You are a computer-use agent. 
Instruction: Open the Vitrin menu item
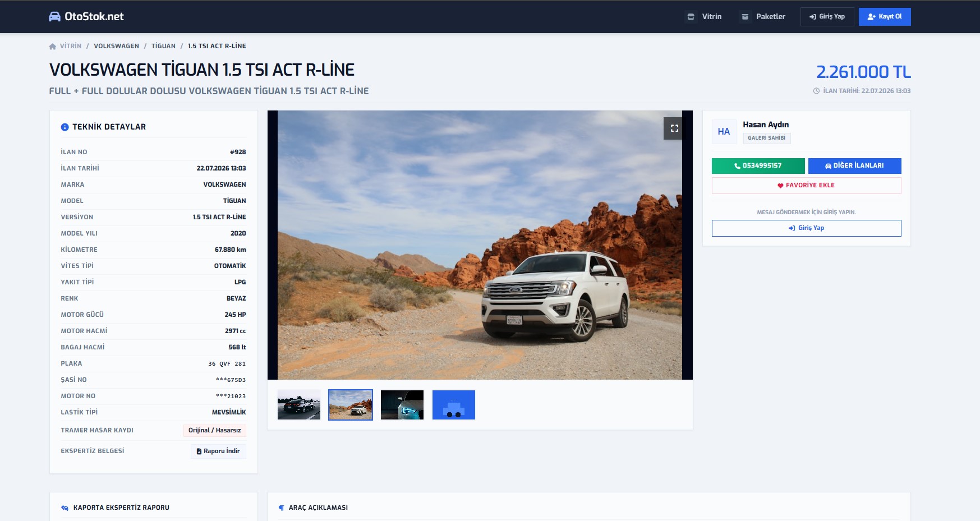[705, 17]
